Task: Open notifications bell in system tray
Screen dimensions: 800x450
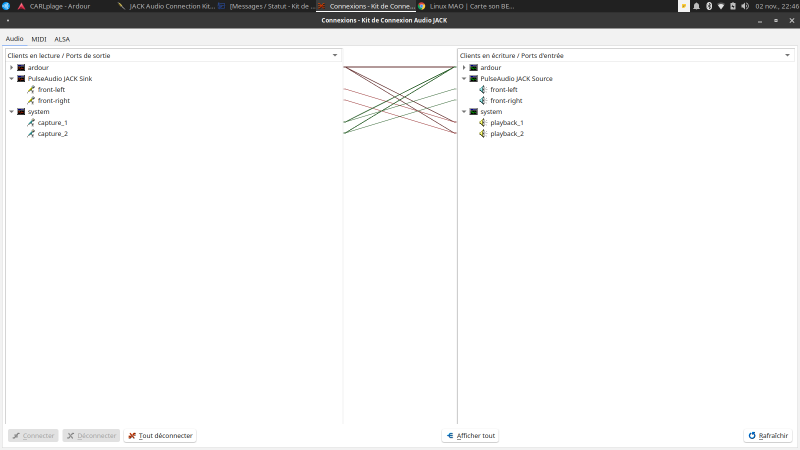Action: [x=696, y=6]
